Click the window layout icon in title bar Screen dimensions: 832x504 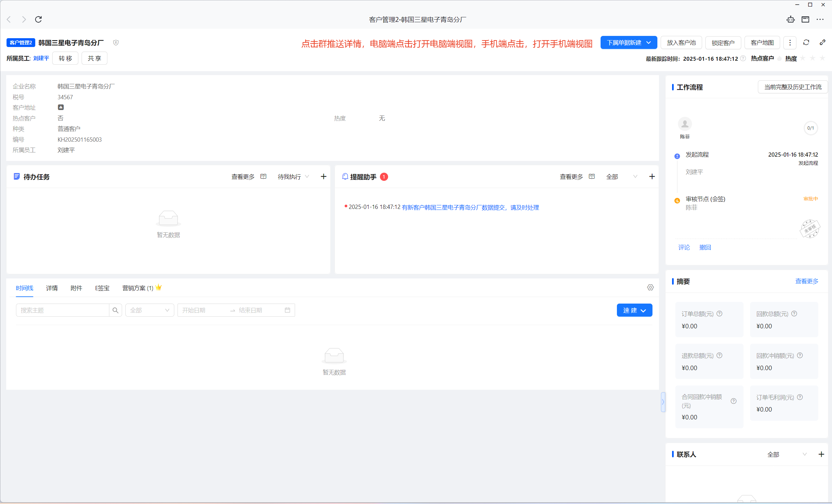tap(805, 19)
